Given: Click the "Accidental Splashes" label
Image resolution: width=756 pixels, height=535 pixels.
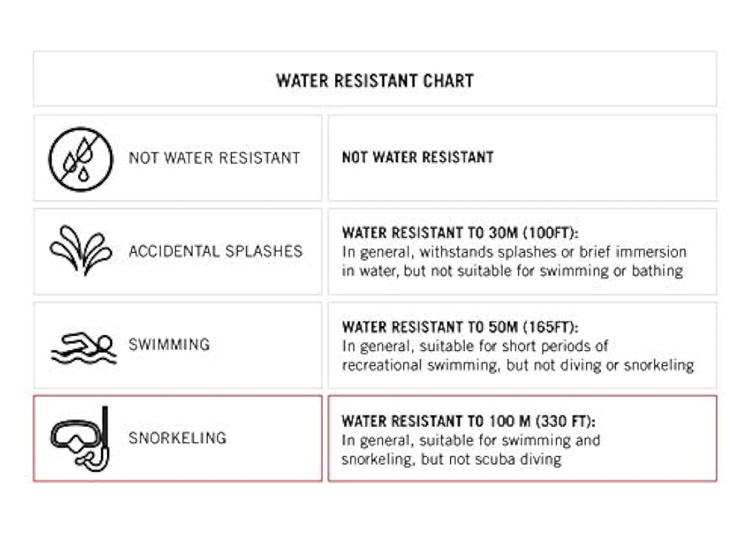Looking at the screenshot, I should coord(215,251).
